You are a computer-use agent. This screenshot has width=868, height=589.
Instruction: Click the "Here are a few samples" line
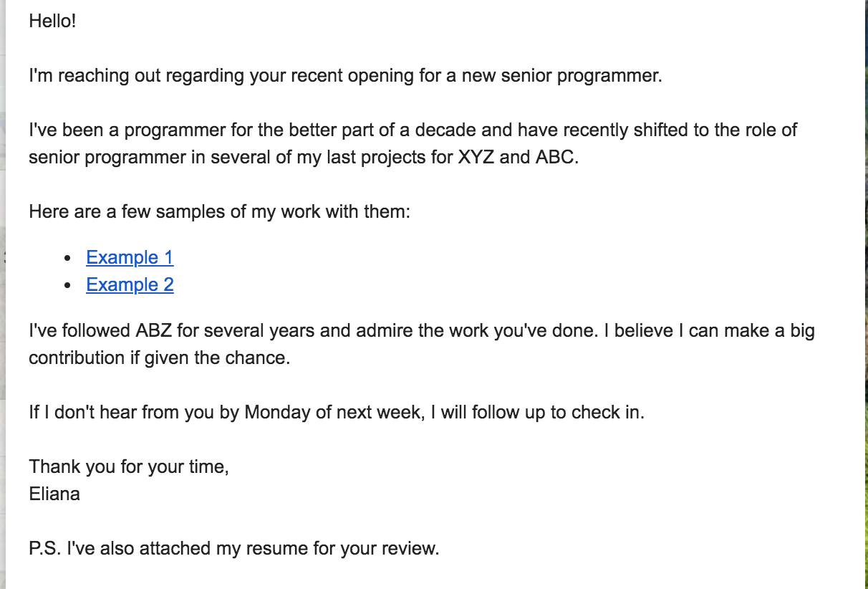[x=219, y=212]
